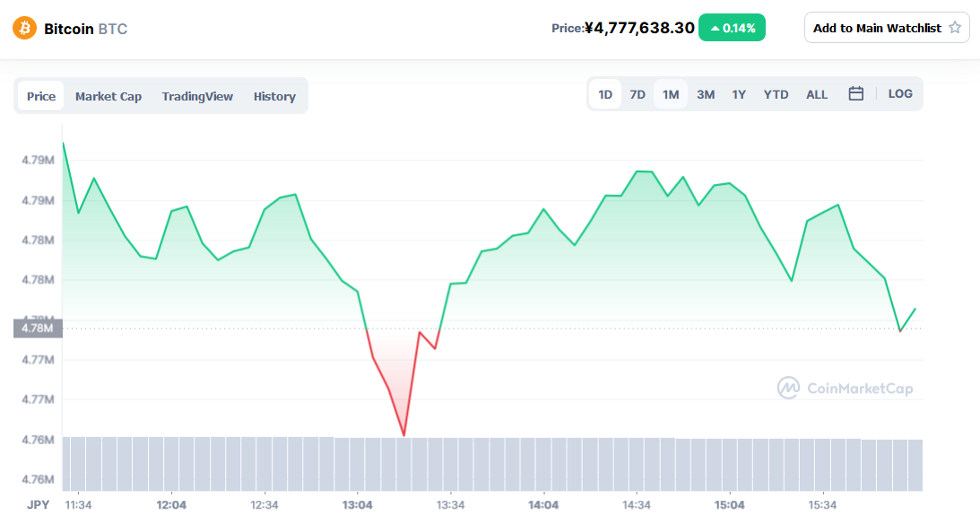Select the YTD time range
This screenshot has width=980, height=516.
pos(776,94)
